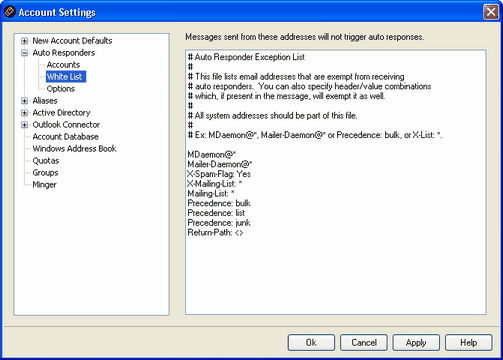The height and width of the screenshot is (360, 503).
Task: Expand the Active Directory node
Action: [x=24, y=113]
